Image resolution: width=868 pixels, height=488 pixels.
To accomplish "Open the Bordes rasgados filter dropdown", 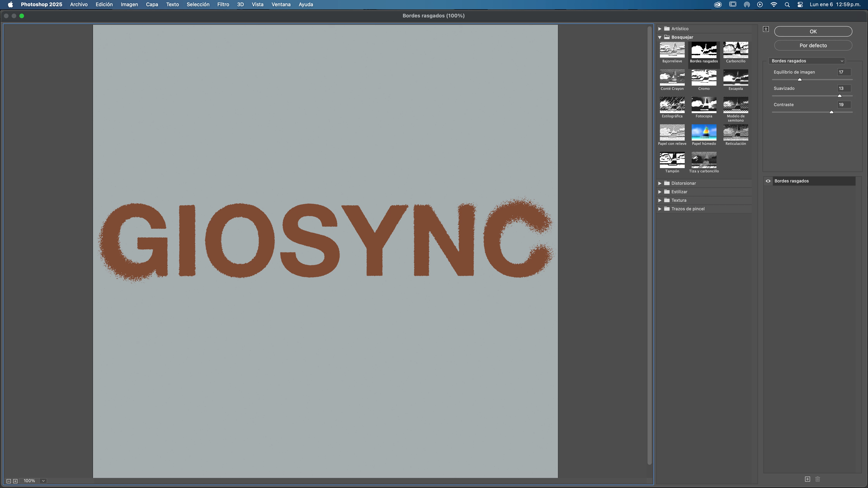I will click(807, 61).
